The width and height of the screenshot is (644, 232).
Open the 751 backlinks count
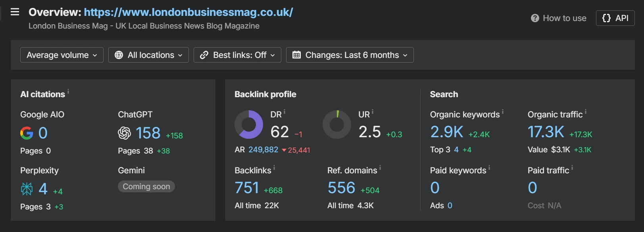click(x=247, y=188)
